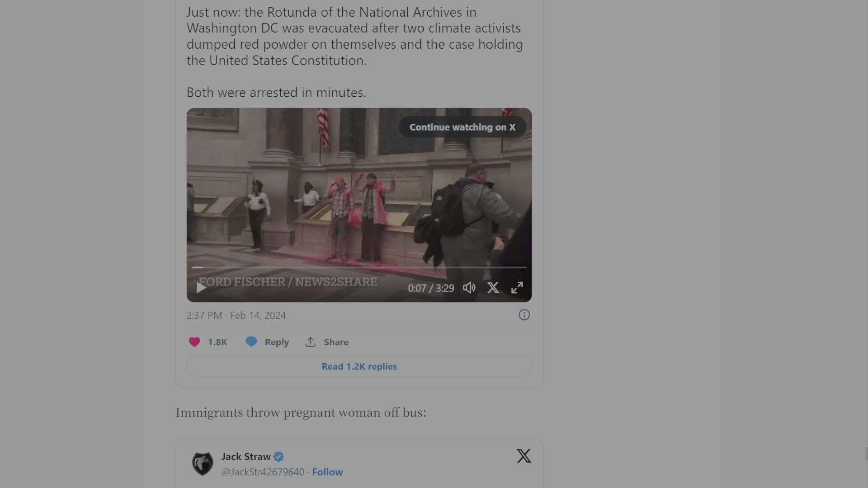Click 'Immigrants throw pregnant woman off bus' text
This screenshot has width=868, height=488.
point(301,413)
